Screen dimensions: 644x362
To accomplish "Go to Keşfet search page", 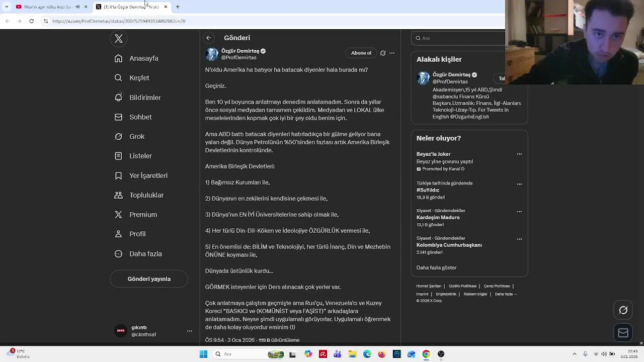I will (132, 78).
